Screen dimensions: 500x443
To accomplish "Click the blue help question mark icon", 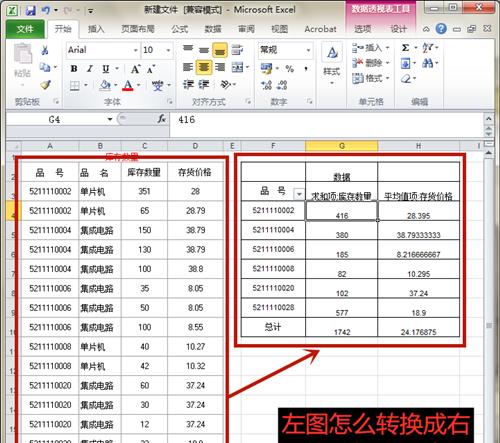I will pyautogui.click(x=441, y=29).
